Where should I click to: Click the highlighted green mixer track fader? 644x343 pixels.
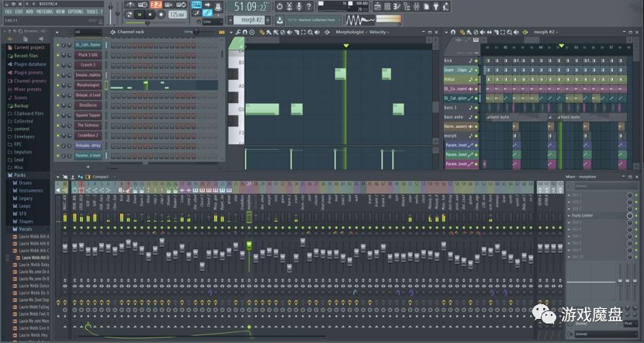pyautogui.click(x=249, y=246)
